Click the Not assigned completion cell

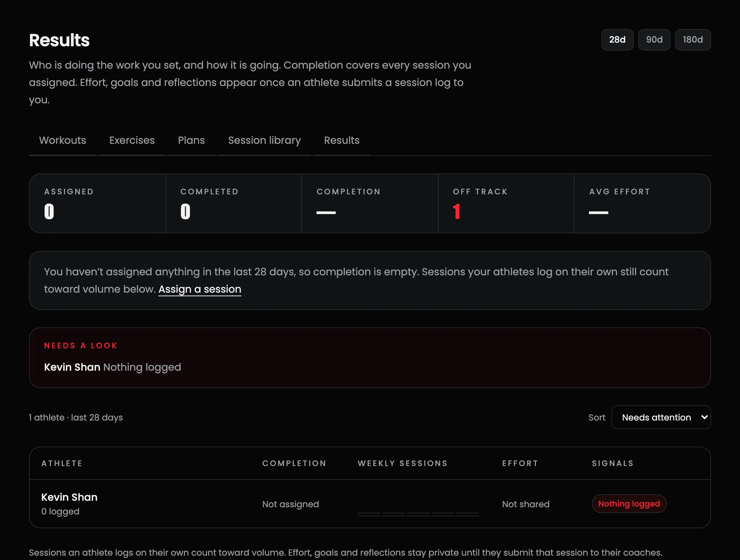point(291,504)
